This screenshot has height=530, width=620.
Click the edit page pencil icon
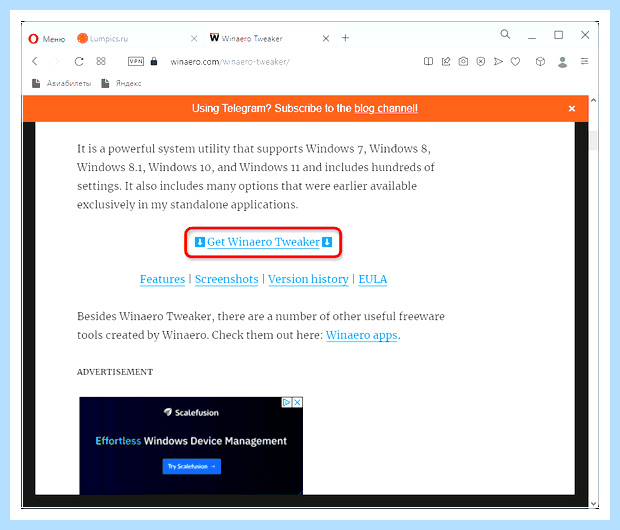tap(446, 61)
